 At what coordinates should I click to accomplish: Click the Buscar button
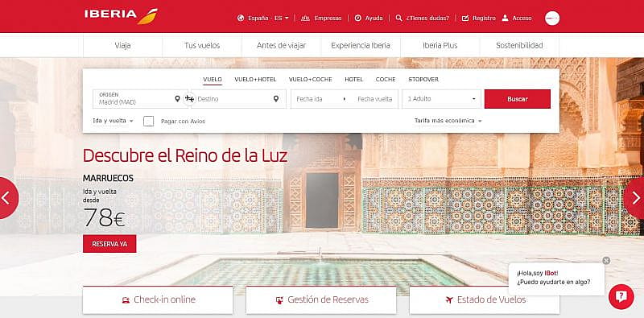coord(518,99)
